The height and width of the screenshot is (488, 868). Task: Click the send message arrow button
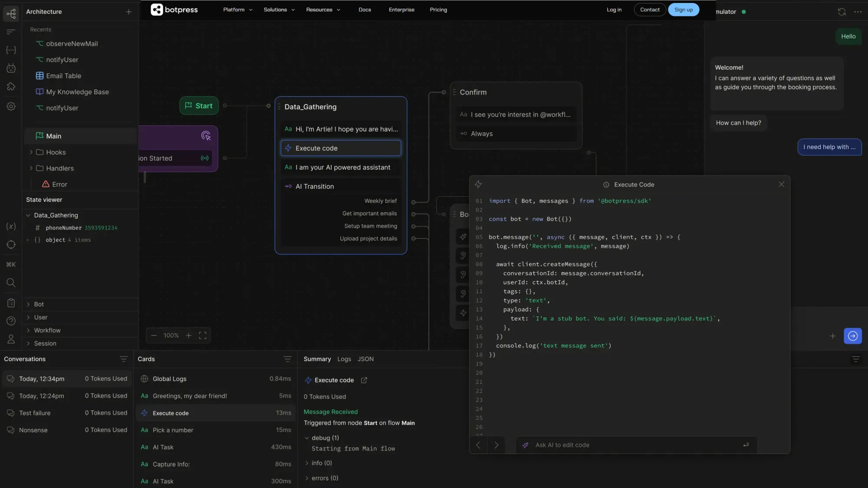point(852,336)
